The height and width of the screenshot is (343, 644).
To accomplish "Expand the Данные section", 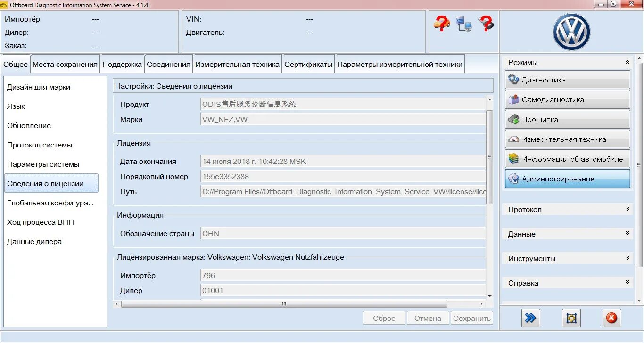I will click(x=567, y=234).
